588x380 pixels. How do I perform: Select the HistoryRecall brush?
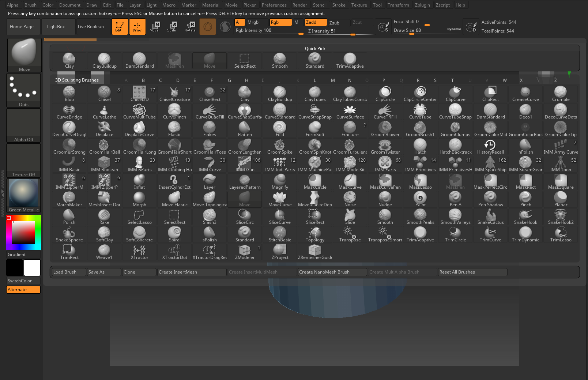click(x=490, y=147)
